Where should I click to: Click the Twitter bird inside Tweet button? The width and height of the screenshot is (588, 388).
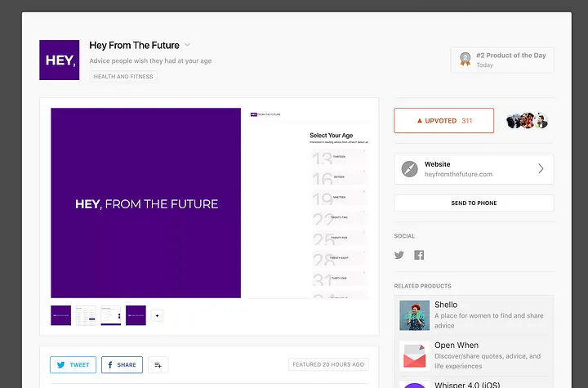coord(60,365)
